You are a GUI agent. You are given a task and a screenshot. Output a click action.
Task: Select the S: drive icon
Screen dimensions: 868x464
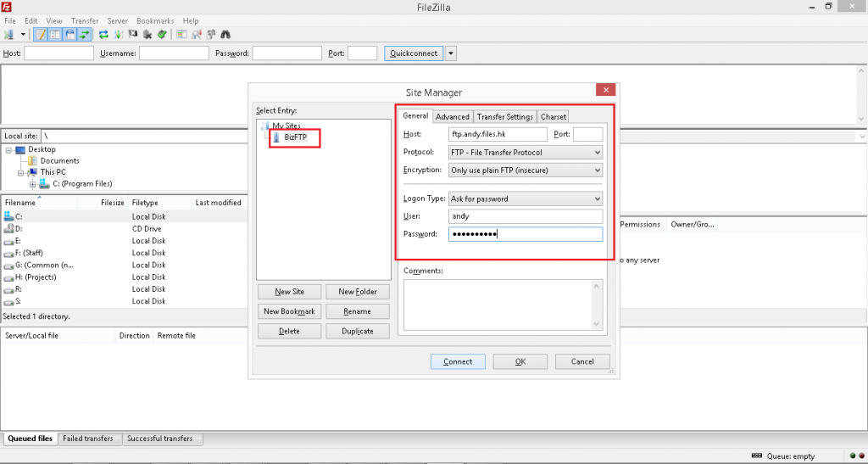[x=8, y=302]
